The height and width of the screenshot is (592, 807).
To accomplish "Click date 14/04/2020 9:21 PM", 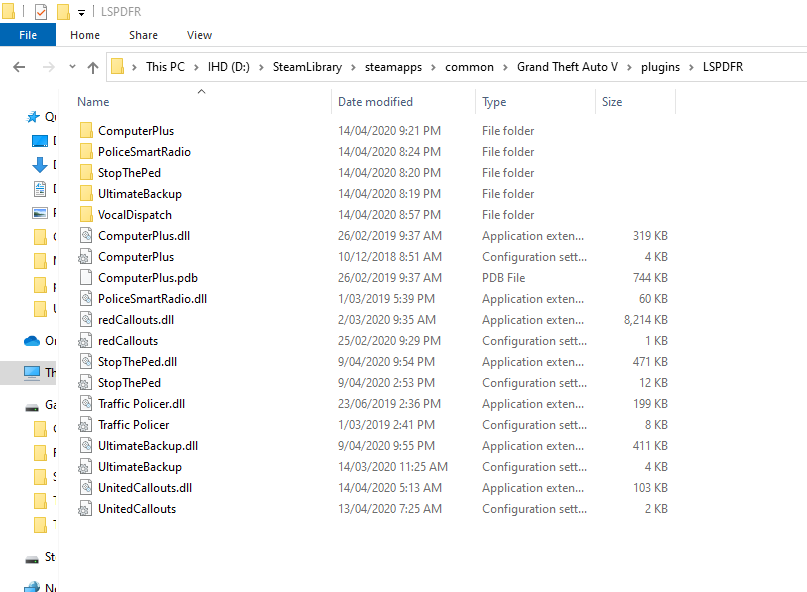I will click(x=389, y=130).
